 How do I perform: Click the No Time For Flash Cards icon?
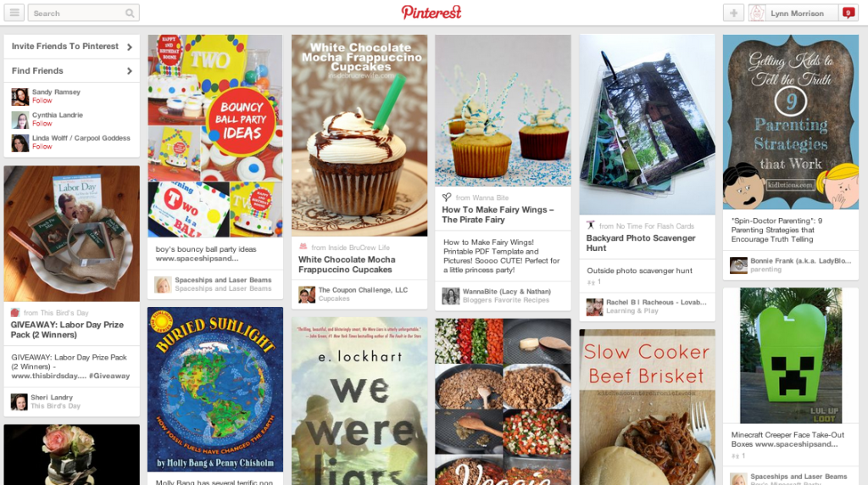(591, 226)
